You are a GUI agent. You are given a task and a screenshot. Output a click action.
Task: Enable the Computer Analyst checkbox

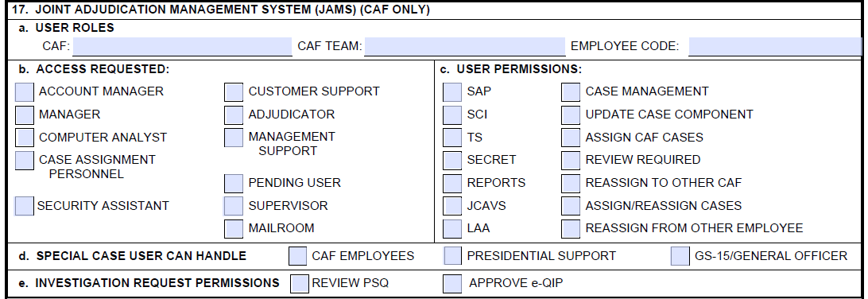[25, 138]
